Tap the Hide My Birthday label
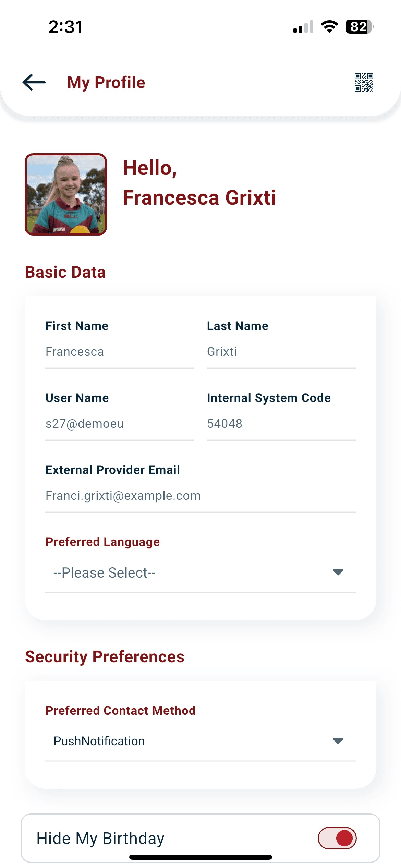This screenshot has width=401, height=868. (x=100, y=838)
